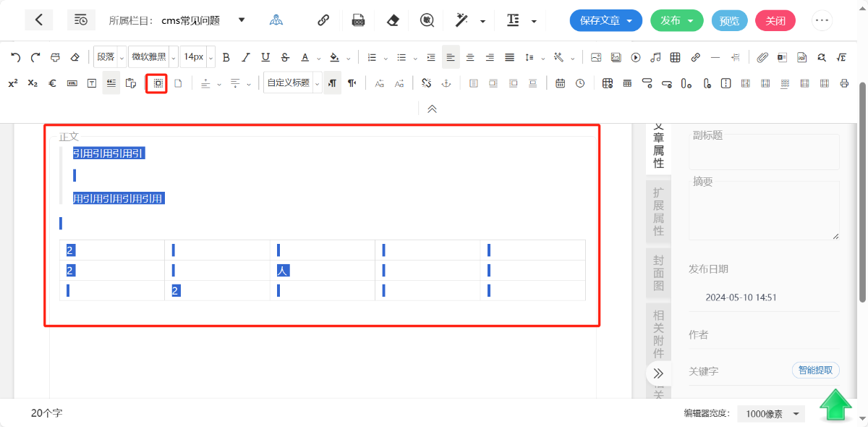Click the insert video play icon
The width and height of the screenshot is (868, 427).
click(636, 57)
